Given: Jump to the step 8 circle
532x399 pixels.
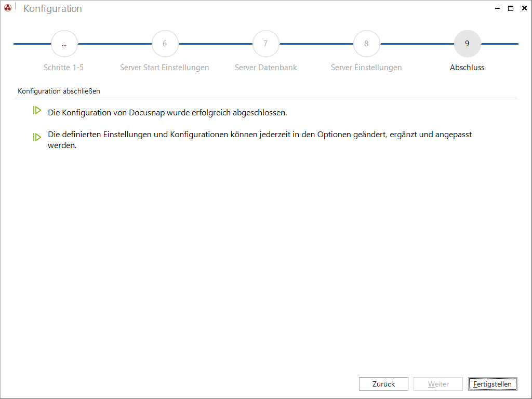Looking at the screenshot, I should coord(366,44).
